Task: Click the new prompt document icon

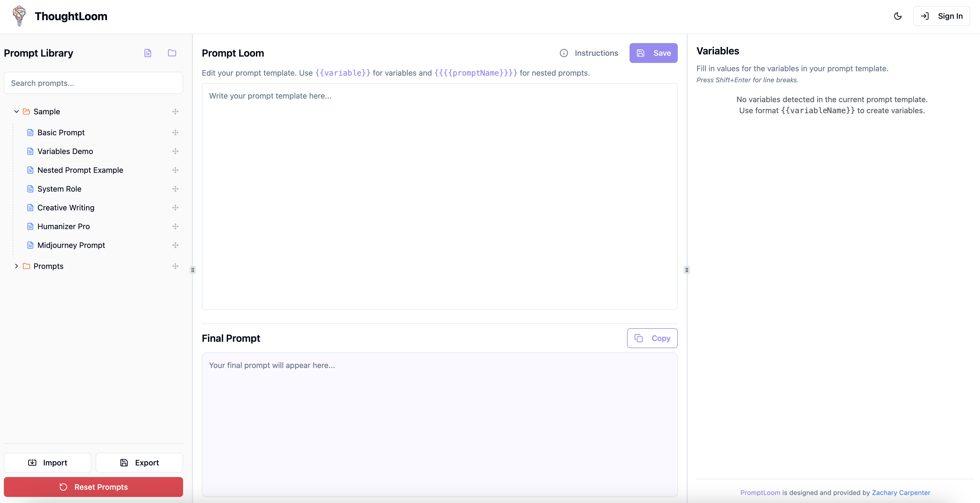Action: click(x=148, y=53)
